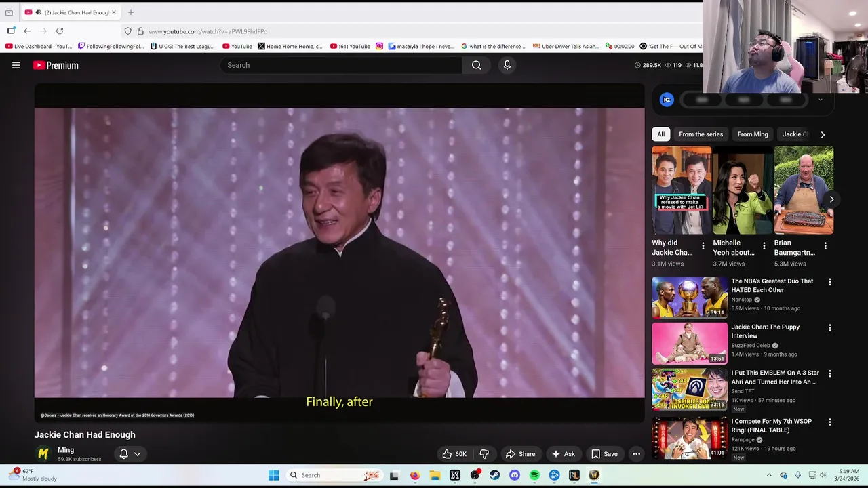Open notification options dropdown next to bell
Viewport: 868px width, 488px height.
(x=137, y=454)
